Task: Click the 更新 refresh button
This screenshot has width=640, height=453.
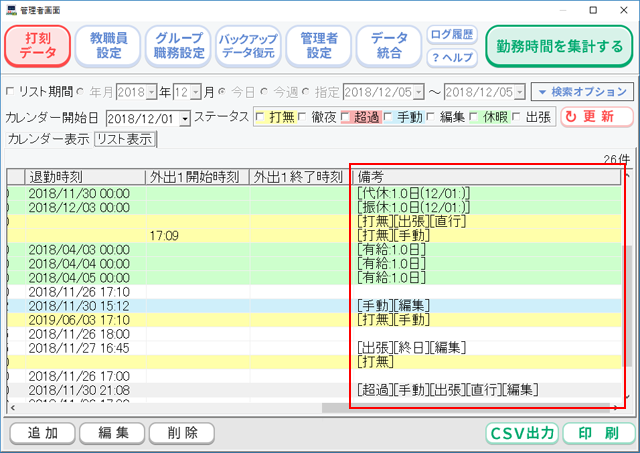Action: (x=597, y=117)
